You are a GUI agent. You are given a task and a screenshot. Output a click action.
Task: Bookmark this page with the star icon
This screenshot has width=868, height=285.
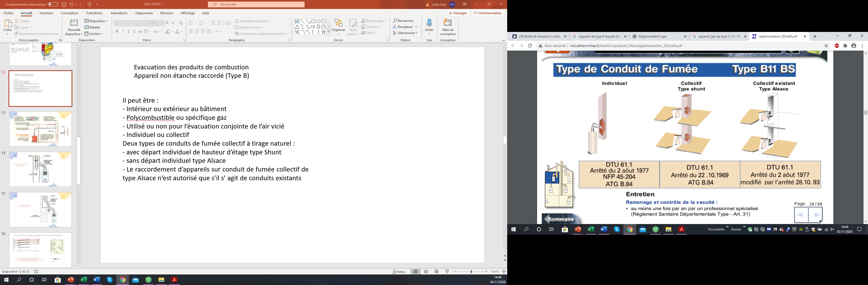(x=826, y=46)
